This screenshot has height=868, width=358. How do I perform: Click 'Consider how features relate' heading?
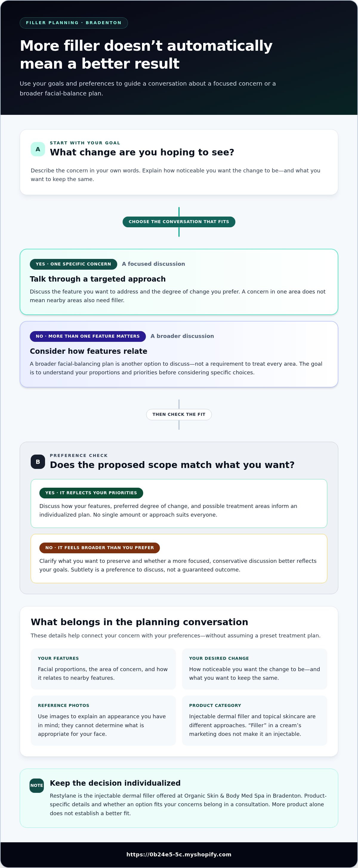tap(89, 351)
